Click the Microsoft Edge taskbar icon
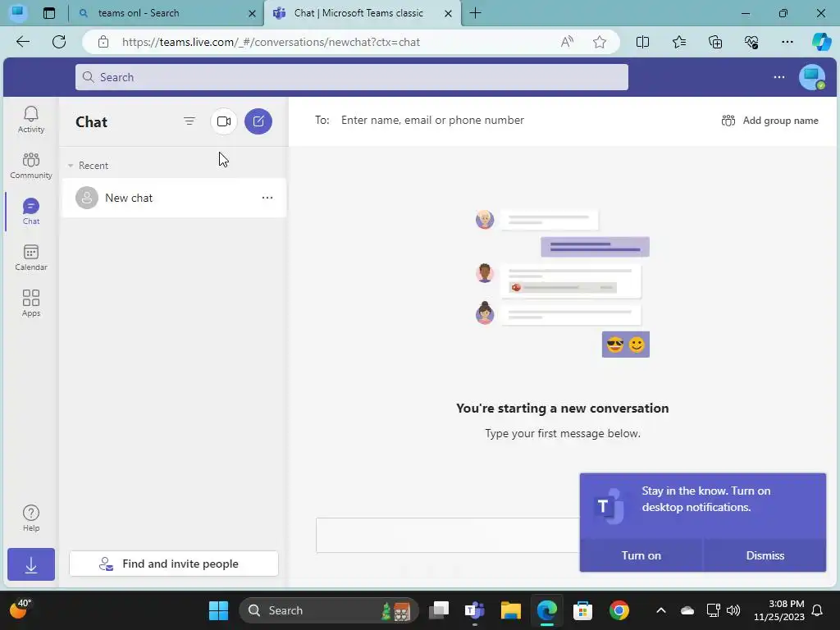This screenshot has width=840, height=630. point(547,610)
